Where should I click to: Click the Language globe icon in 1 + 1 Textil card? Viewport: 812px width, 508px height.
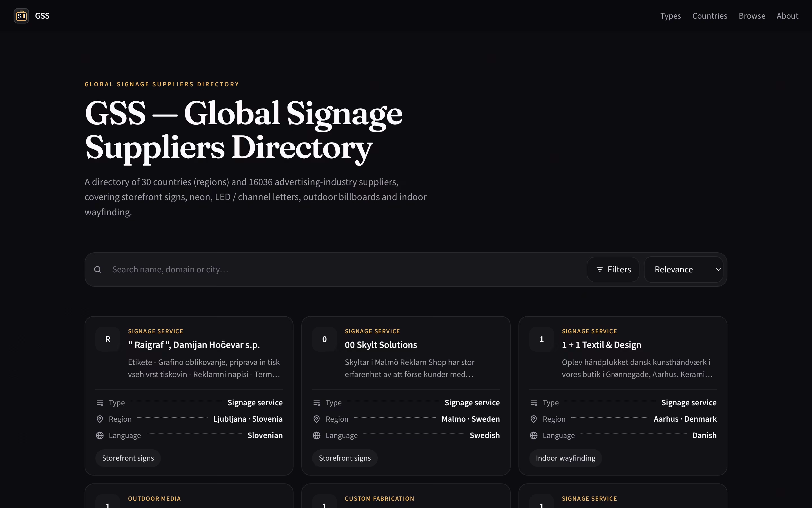[533, 435]
